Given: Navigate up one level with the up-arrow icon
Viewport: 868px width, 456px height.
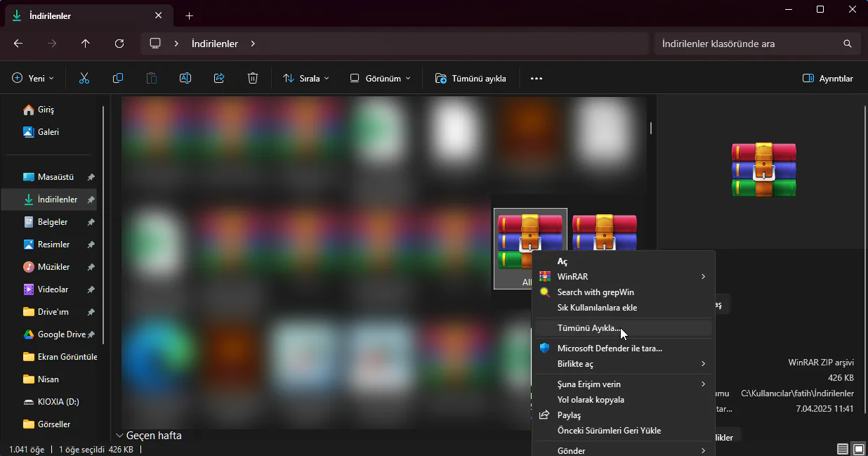Looking at the screenshot, I should 85,43.
